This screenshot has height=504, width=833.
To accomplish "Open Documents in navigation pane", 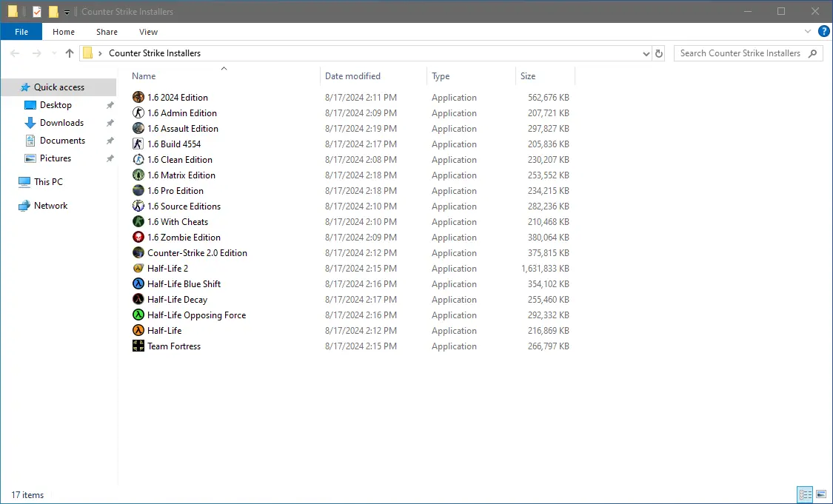I will click(62, 140).
